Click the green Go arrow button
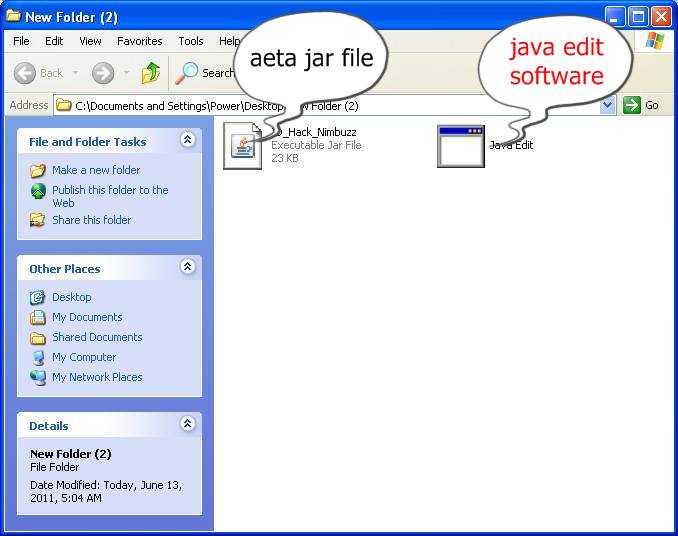 tap(632, 105)
